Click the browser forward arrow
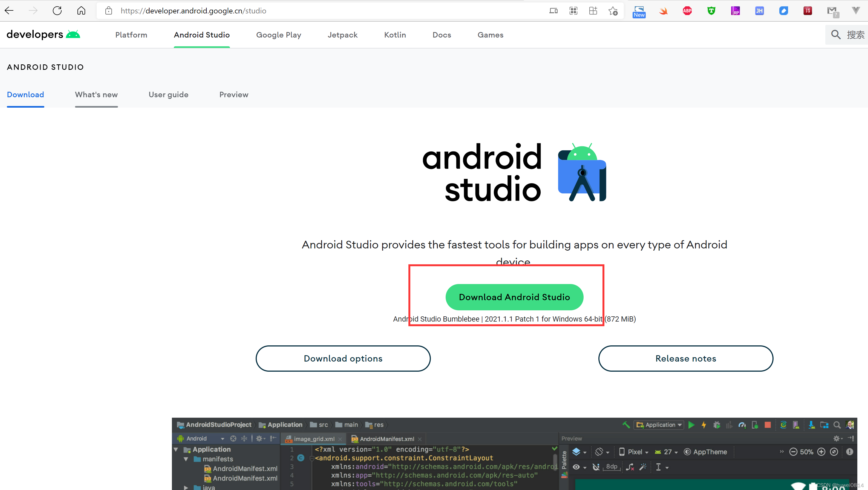The image size is (868, 490). tap(33, 10)
